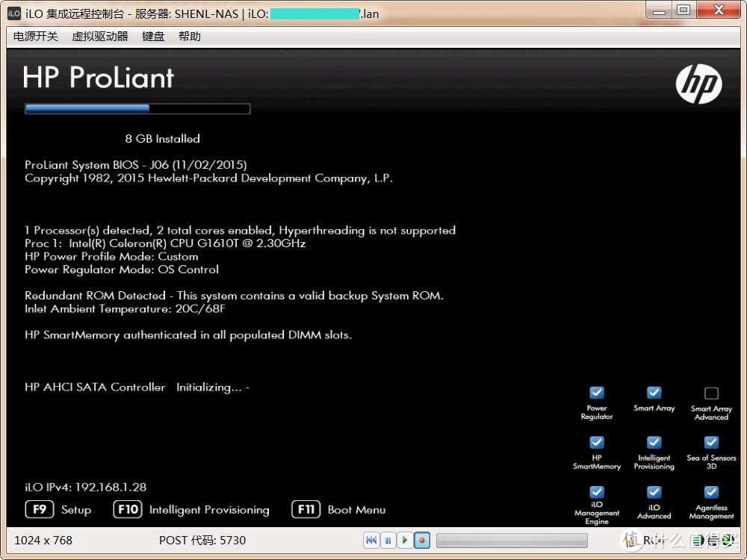Click the iLO IPv4: 192.168.1.28 text
Screen dimensions: 747x560
click(x=86, y=487)
